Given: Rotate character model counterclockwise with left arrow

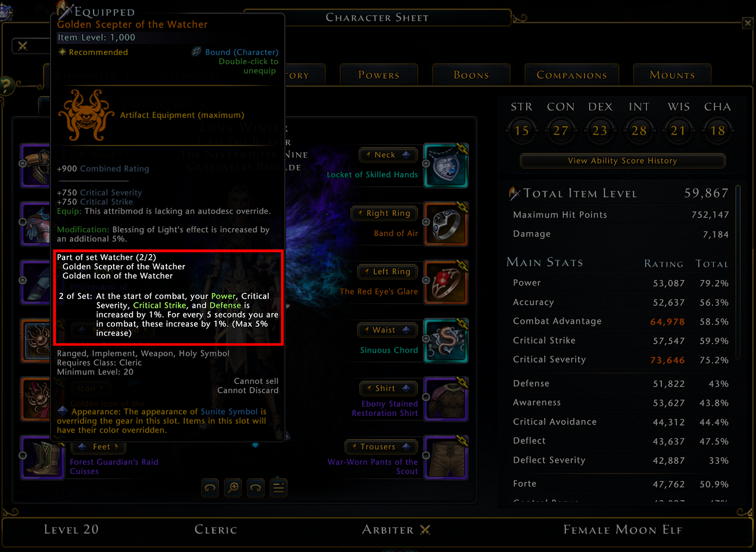Looking at the screenshot, I should click(210, 488).
